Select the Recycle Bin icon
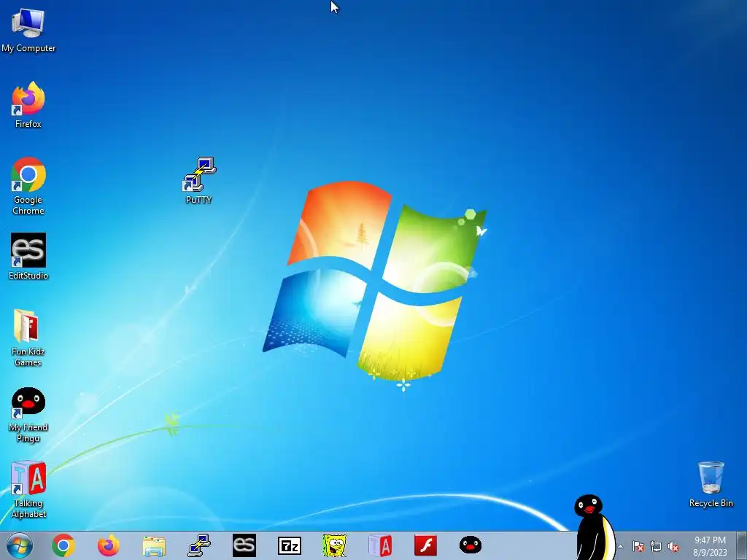747x560 pixels. click(711, 484)
